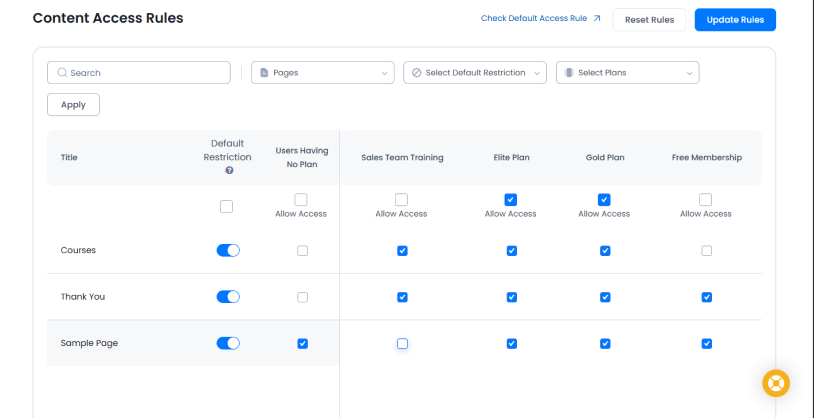Click the Sales Team Training column header
The height and width of the screenshot is (418, 814).
(402, 157)
